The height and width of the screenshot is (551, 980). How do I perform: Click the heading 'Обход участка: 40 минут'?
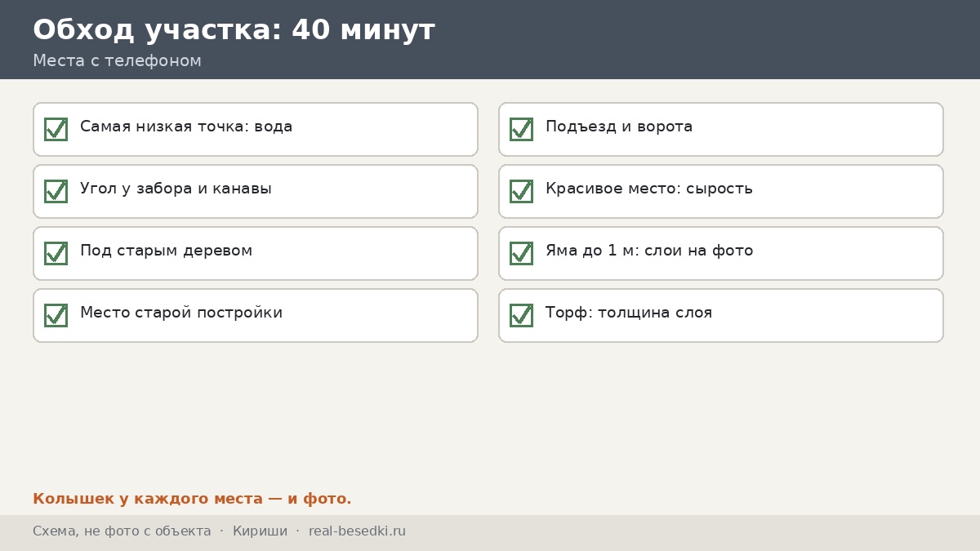coord(234,29)
